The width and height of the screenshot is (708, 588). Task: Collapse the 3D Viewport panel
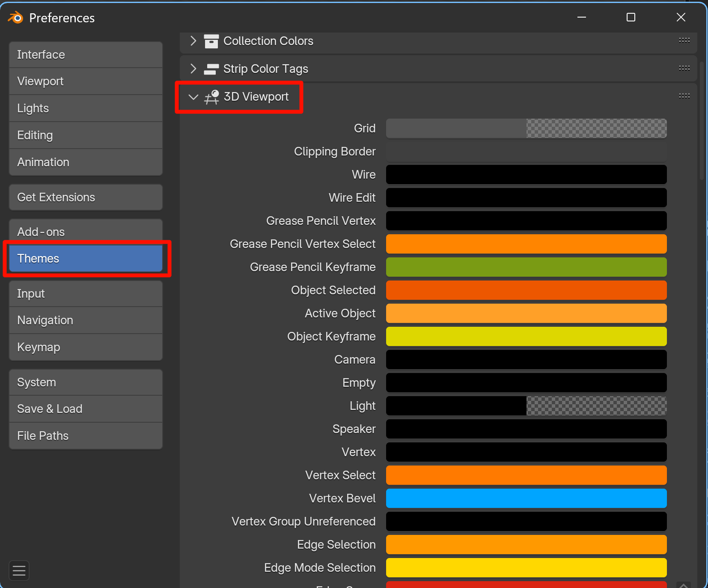(193, 97)
